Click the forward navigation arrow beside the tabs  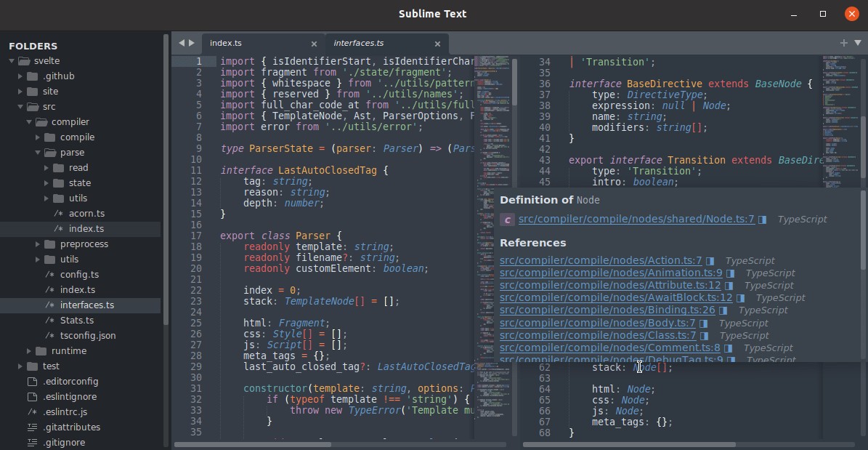coord(191,43)
